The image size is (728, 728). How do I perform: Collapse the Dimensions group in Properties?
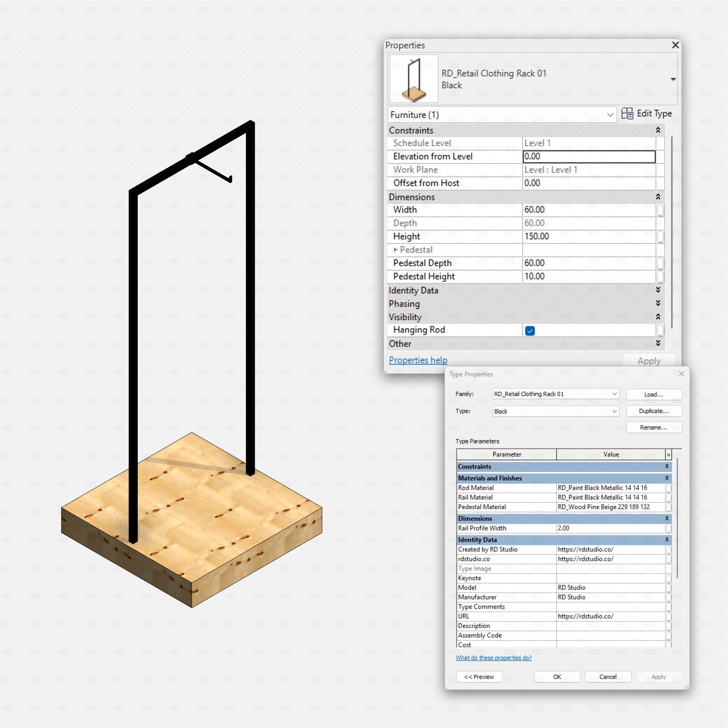[658, 197]
